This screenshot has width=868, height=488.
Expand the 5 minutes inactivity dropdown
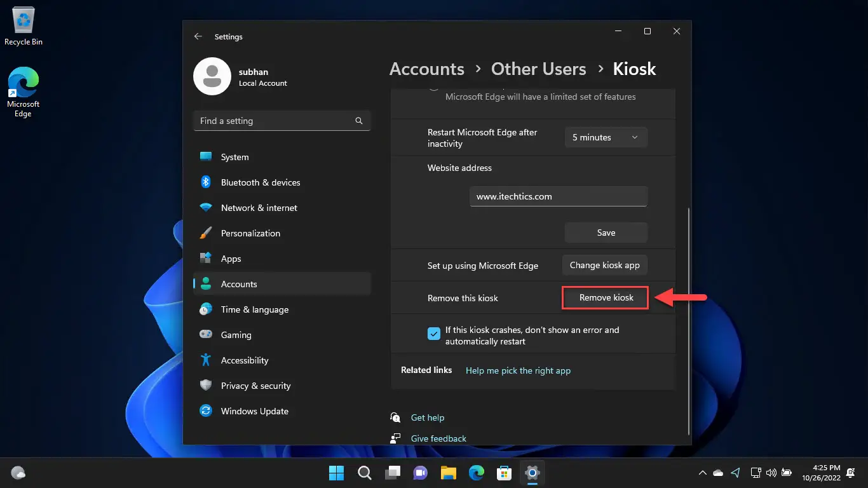click(x=606, y=137)
